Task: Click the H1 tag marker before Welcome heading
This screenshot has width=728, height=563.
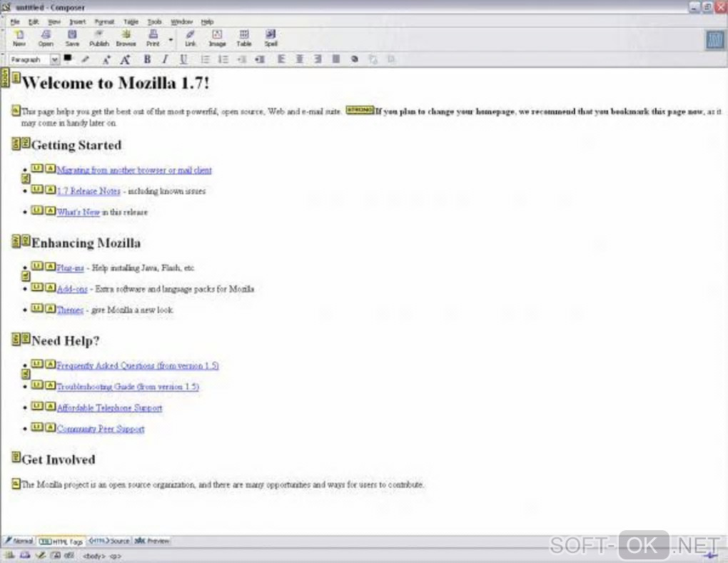Action: 16,78
